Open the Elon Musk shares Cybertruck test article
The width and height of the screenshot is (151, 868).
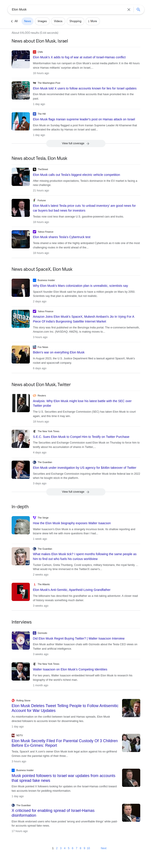61,237
